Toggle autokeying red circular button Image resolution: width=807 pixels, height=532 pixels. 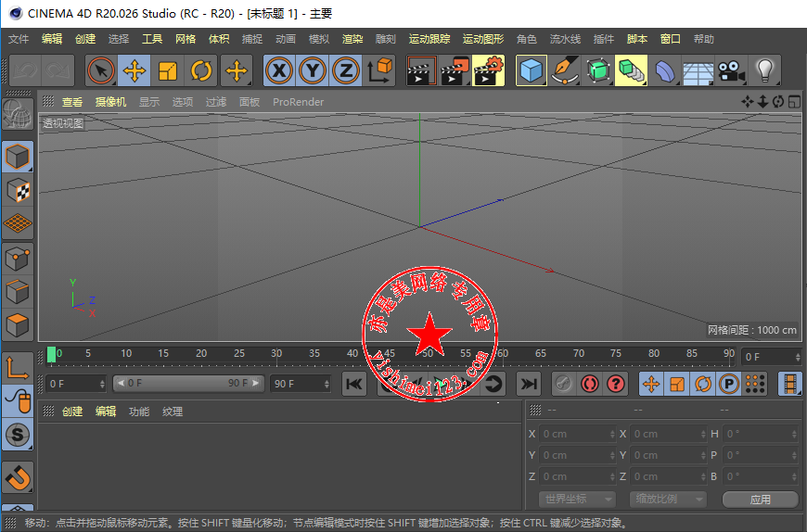coord(590,384)
